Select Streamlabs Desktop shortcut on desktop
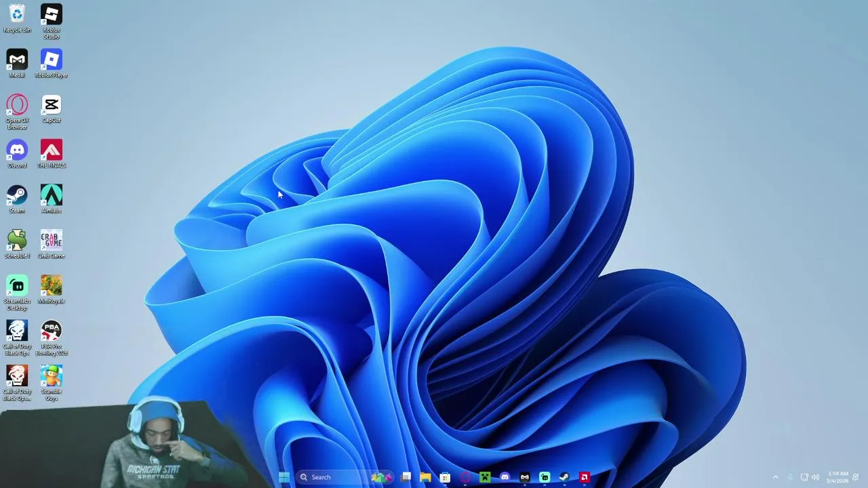This screenshot has width=868, height=488. pyautogui.click(x=17, y=293)
